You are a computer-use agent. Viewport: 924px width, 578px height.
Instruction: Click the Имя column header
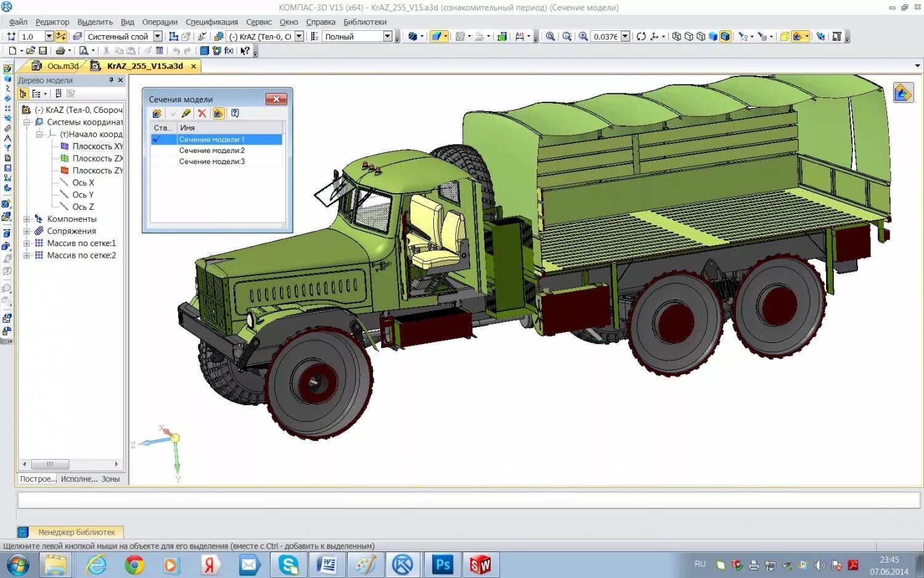[230, 128]
